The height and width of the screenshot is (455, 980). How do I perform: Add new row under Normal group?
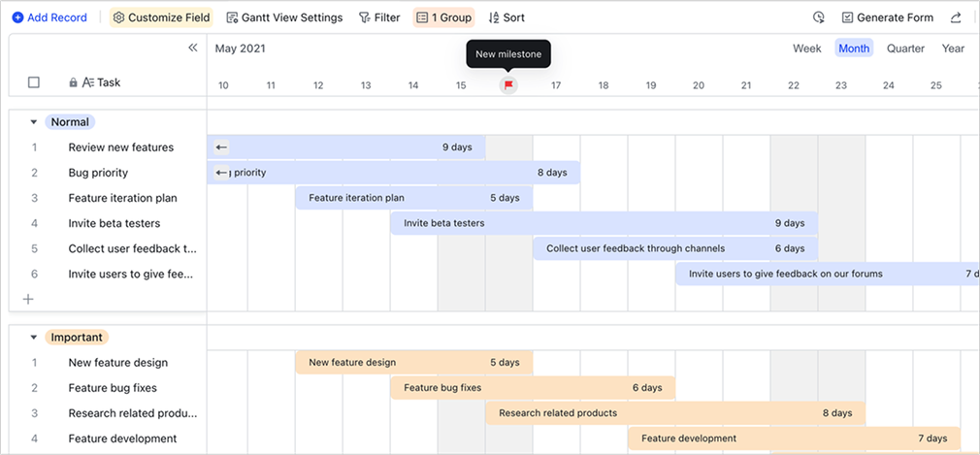pyautogui.click(x=28, y=299)
